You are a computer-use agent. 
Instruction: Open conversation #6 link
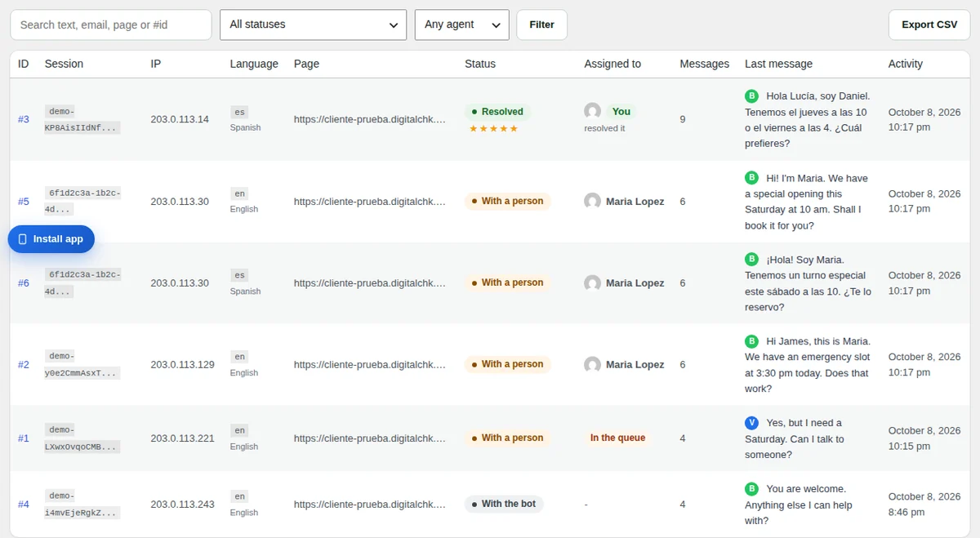tap(24, 283)
